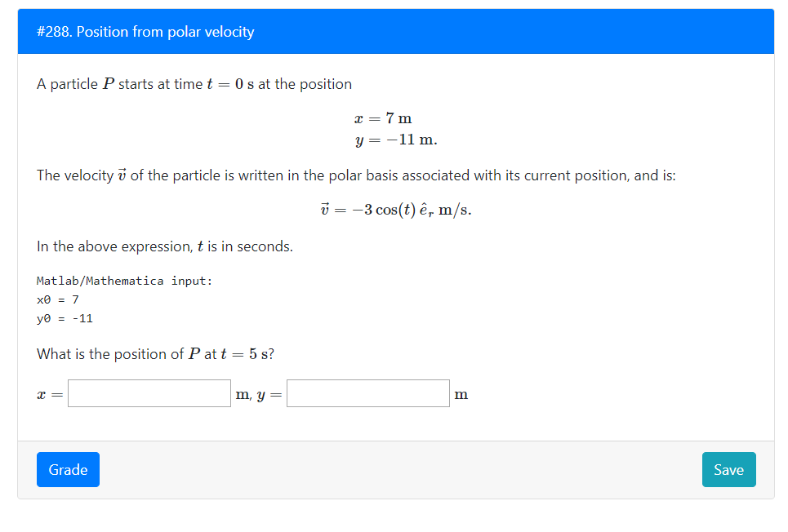The height and width of the screenshot is (532, 788).
Task: Click the question asking position at t = 5 s
Action: tap(155, 353)
